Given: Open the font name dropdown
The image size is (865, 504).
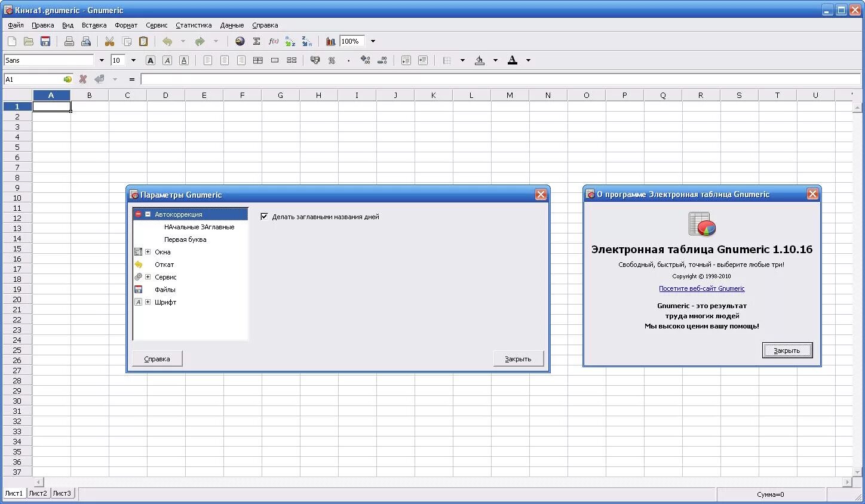Looking at the screenshot, I should (102, 60).
